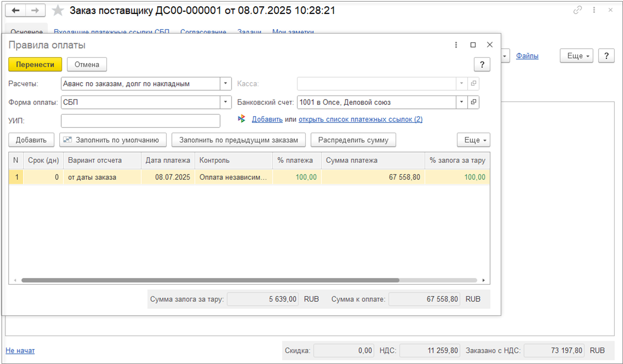Maximize the Правила оплаты dialog

(x=473, y=45)
